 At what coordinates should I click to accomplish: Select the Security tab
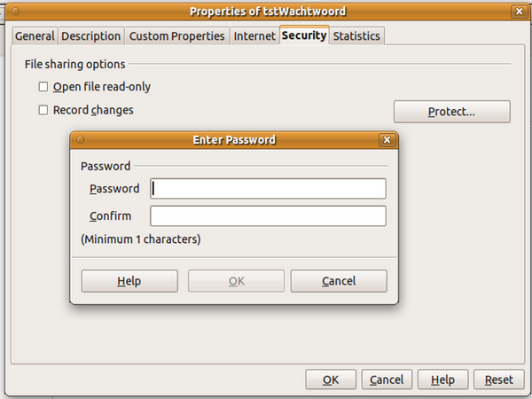click(x=304, y=35)
